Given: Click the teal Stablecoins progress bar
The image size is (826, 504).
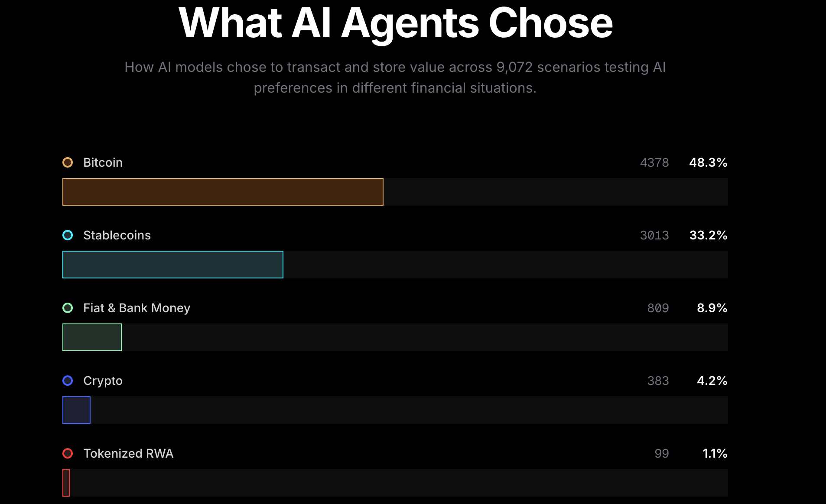Looking at the screenshot, I should 172,265.
